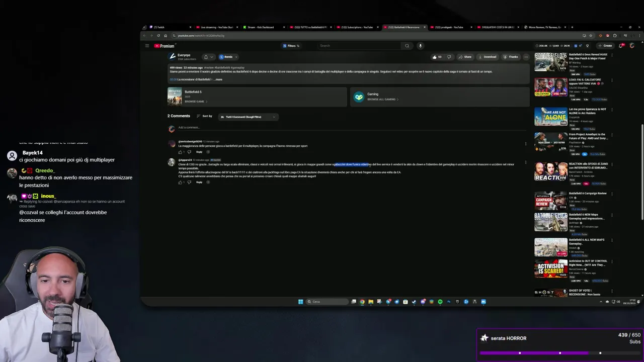The height and width of the screenshot is (362, 644).
Task: Expand the notification bell dropdown chevron
Action: click(212, 57)
